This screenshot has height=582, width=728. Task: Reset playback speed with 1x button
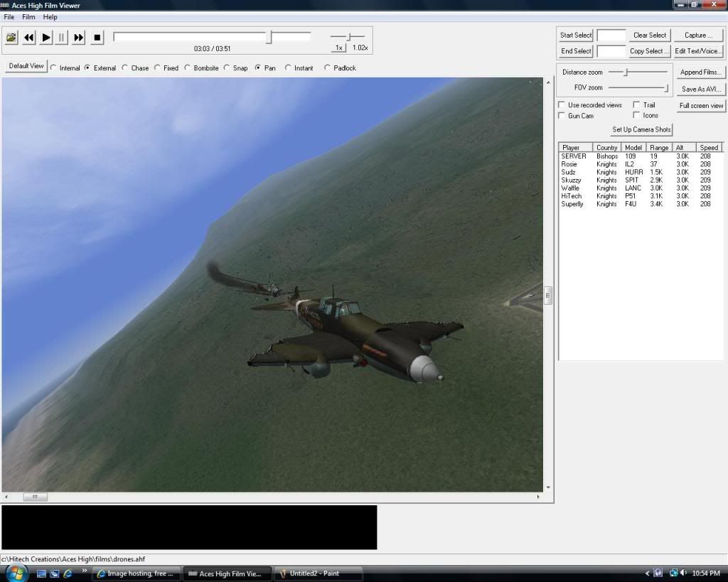click(x=339, y=48)
